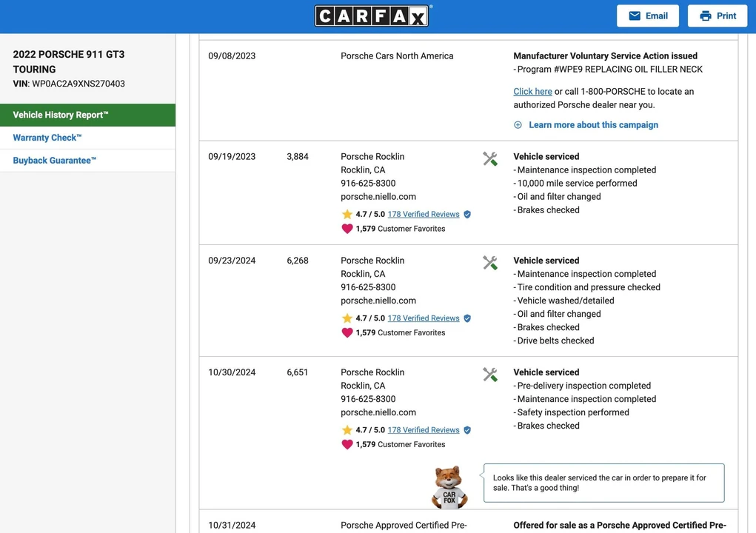The image size is (756, 533).
Task: Click wrench service icon for 10/30/2024 entry
Action: (x=490, y=375)
